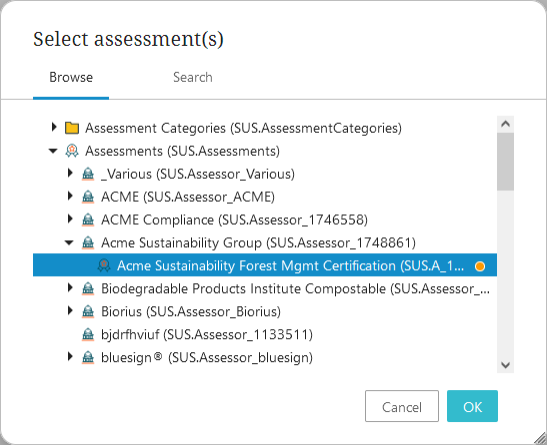Click the yellow Assessment Categories folder icon
547x445 pixels.
[72, 128]
